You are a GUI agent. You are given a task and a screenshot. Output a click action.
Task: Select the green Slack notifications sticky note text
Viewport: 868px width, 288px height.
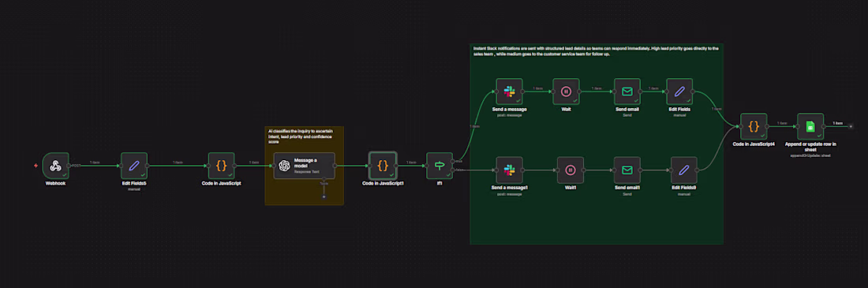pos(596,51)
